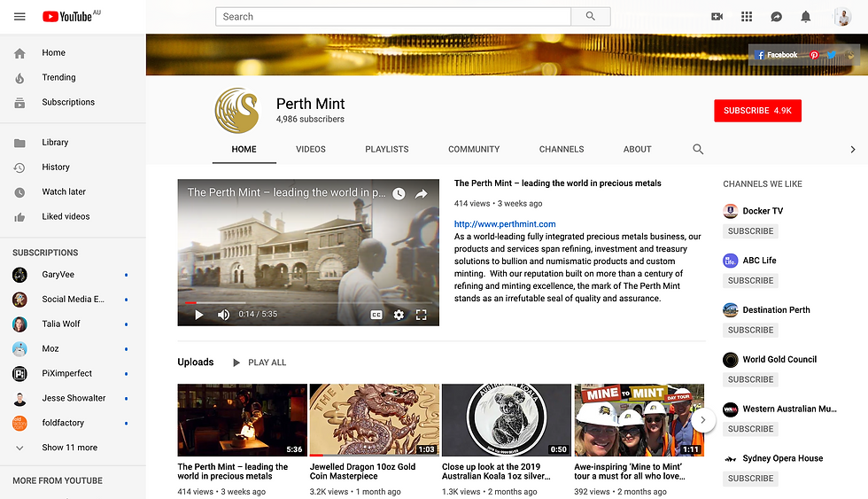This screenshot has width=868, height=499.
Task: Click the Facebook banner link
Action: pos(776,55)
